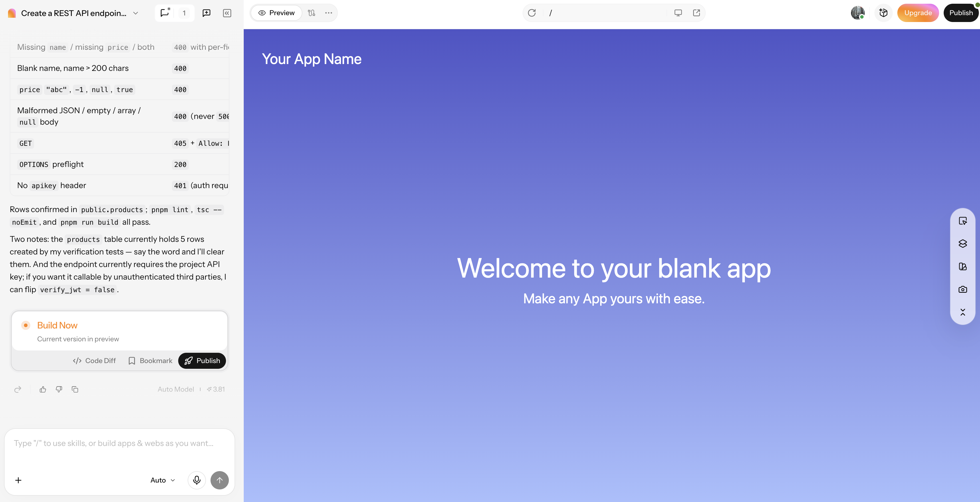Viewport: 980px width, 502px height.
Task: Open the chat history icon
Action: (x=165, y=13)
